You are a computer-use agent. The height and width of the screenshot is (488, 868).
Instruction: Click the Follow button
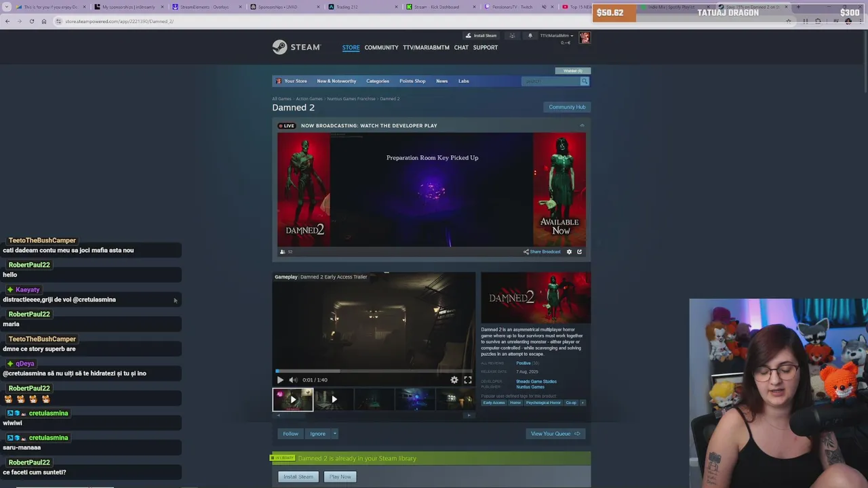pos(290,434)
